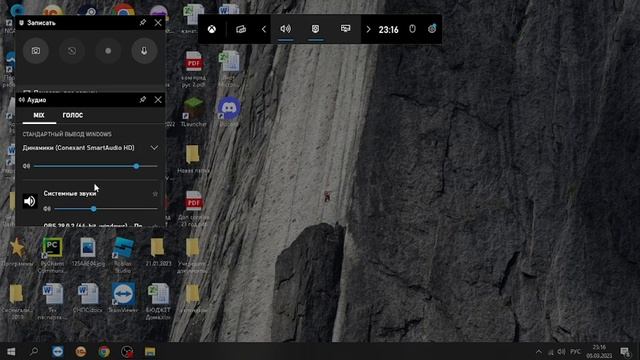Start recording with the round dot button
The width and height of the screenshot is (640, 360).
[108, 51]
